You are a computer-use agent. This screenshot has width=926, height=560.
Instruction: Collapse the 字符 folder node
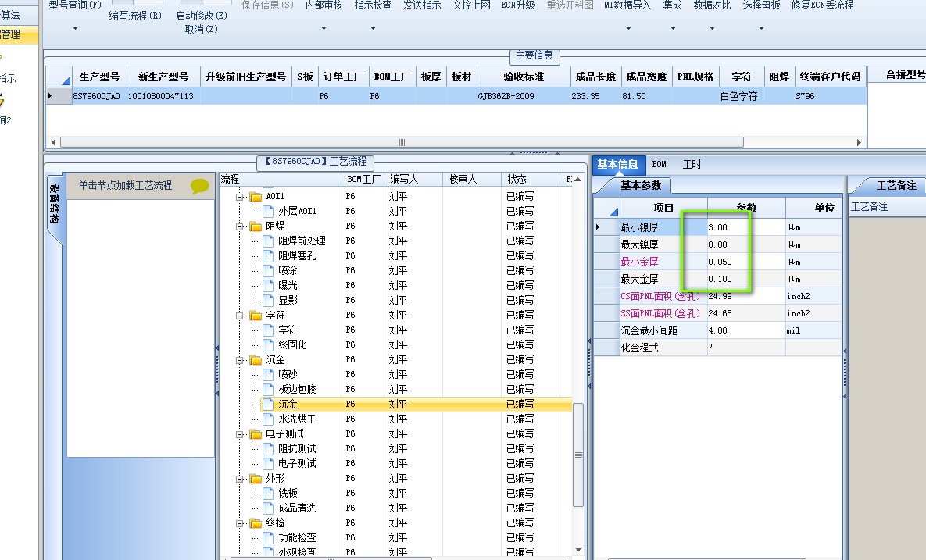click(x=241, y=315)
